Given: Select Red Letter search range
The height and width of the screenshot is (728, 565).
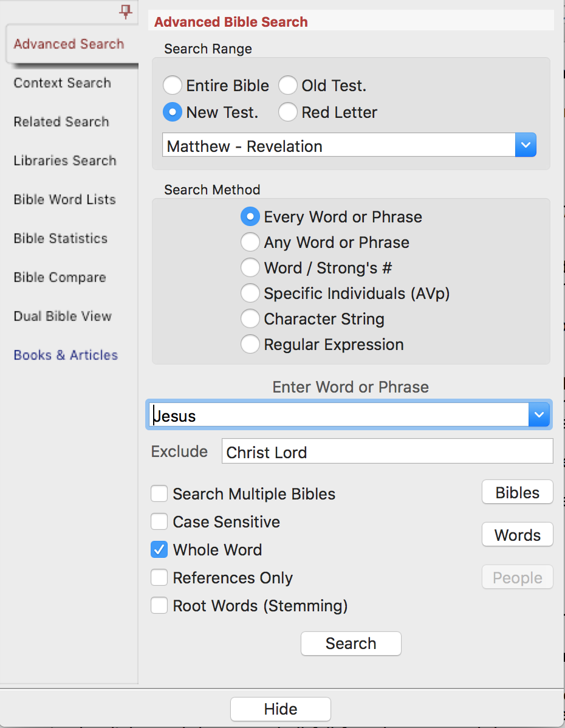Looking at the screenshot, I should [288, 112].
